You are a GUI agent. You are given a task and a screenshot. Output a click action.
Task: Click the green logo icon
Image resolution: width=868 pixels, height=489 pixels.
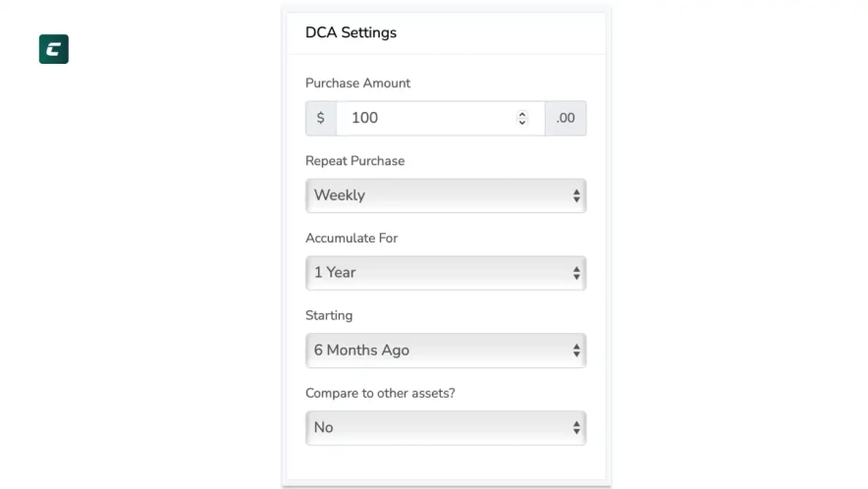click(54, 49)
